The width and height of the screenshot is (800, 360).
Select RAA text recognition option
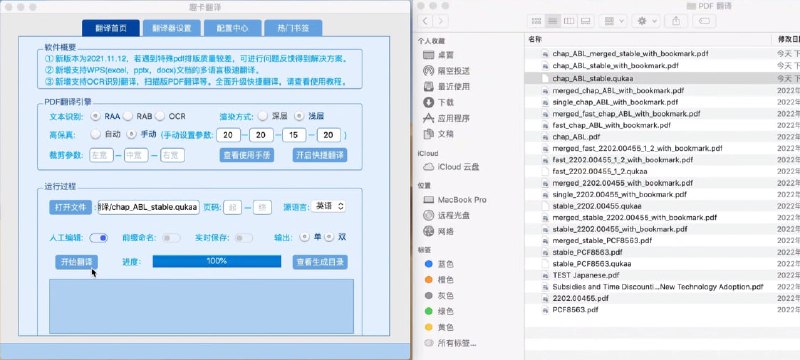[95, 116]
